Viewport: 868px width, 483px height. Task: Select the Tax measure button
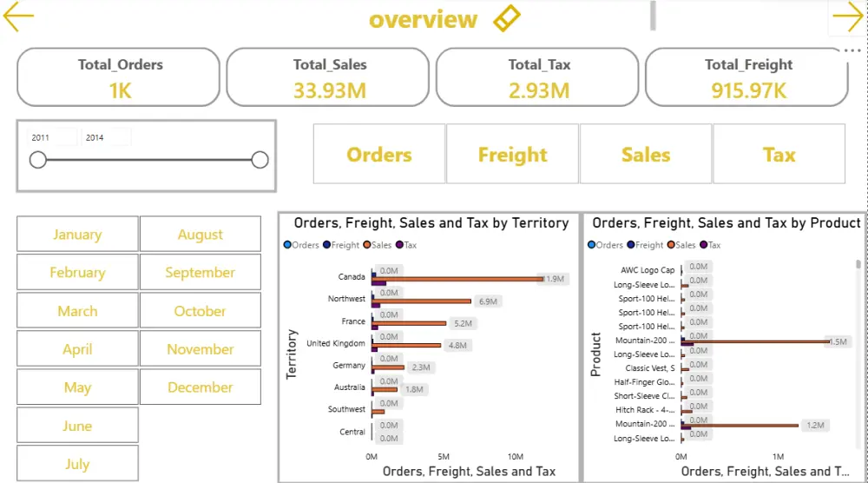tap(779, 154)
